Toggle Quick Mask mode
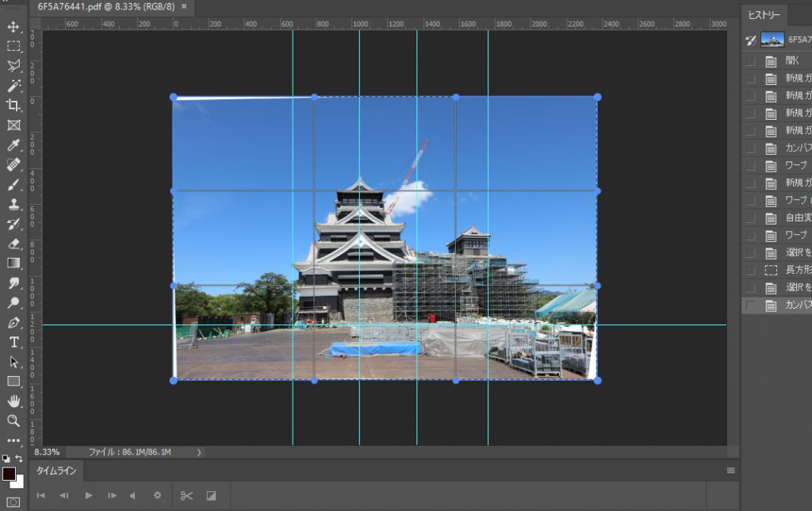This screenshot has height=511, width=812. click(13, 502)
